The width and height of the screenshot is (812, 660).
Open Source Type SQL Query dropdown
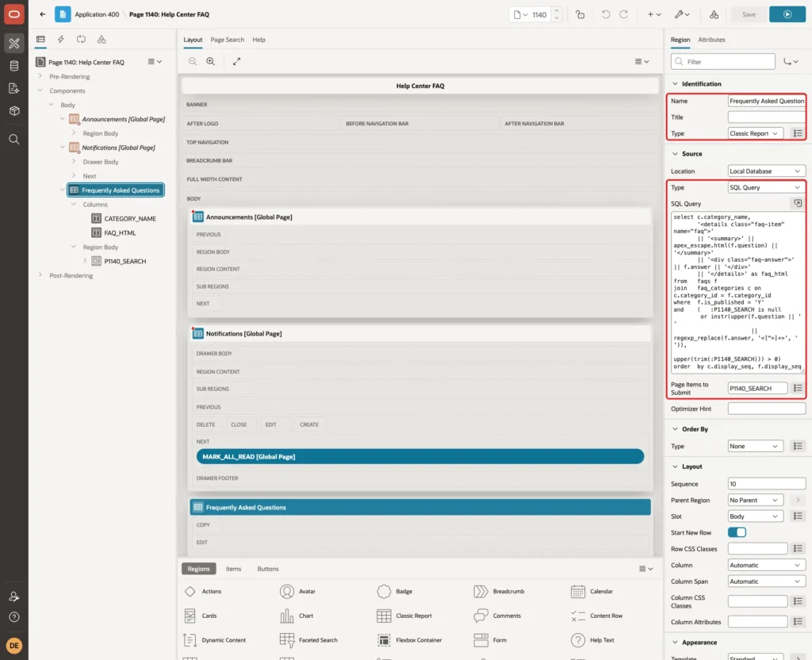[x=766, y=187]
